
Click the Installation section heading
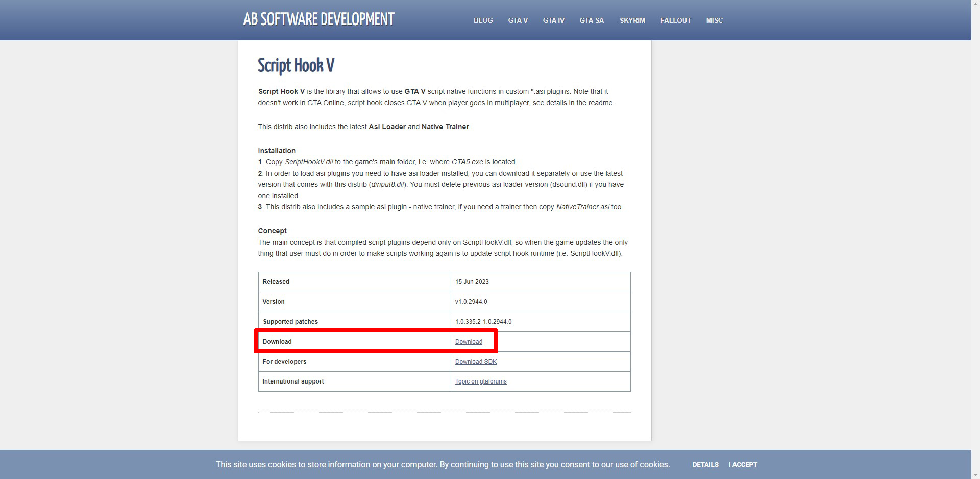277,151
